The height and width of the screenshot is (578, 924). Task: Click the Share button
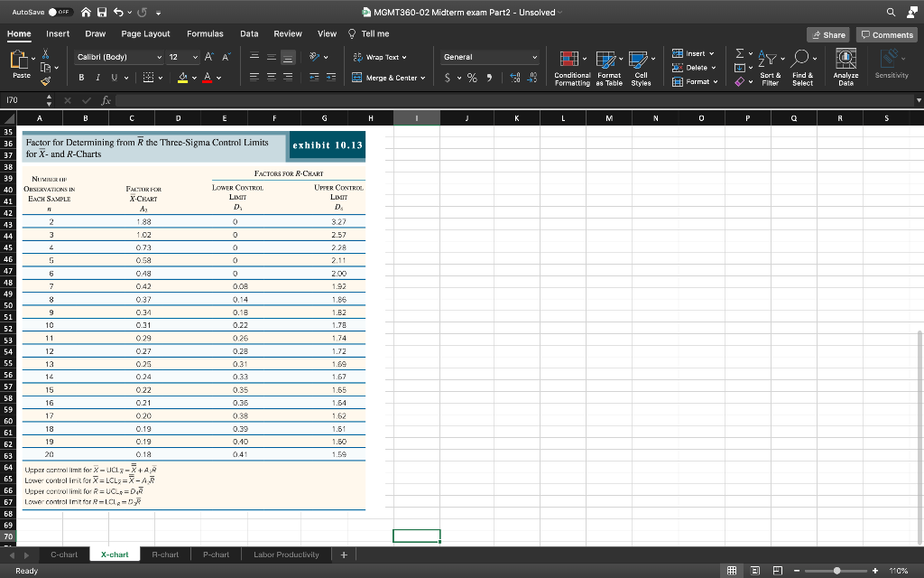(828, 33)
